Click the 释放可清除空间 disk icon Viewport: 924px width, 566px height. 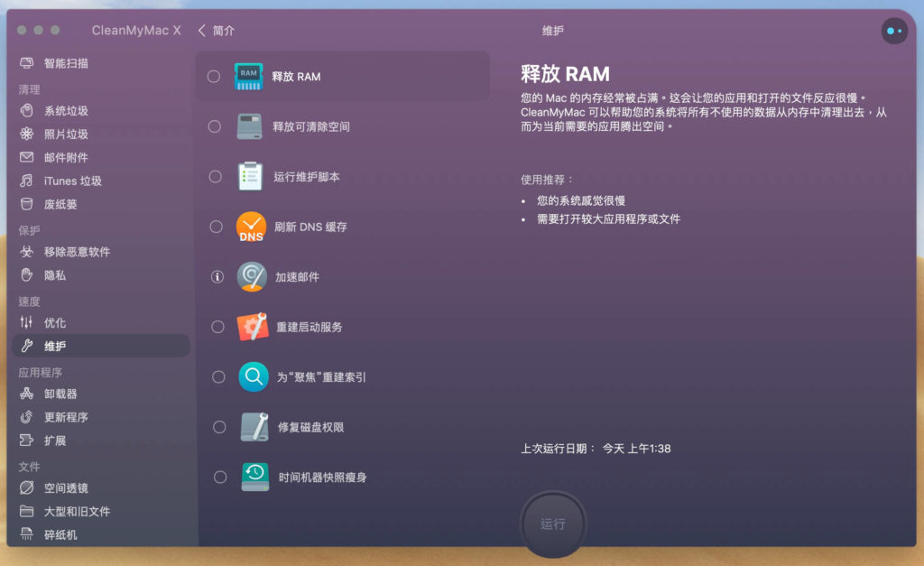click(x=249, y=126)
